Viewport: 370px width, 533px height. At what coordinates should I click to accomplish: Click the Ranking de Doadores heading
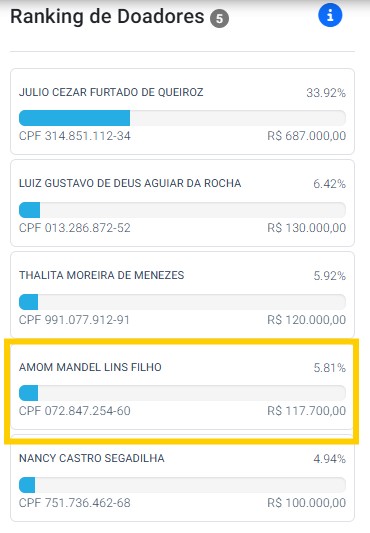coord(107,16)
